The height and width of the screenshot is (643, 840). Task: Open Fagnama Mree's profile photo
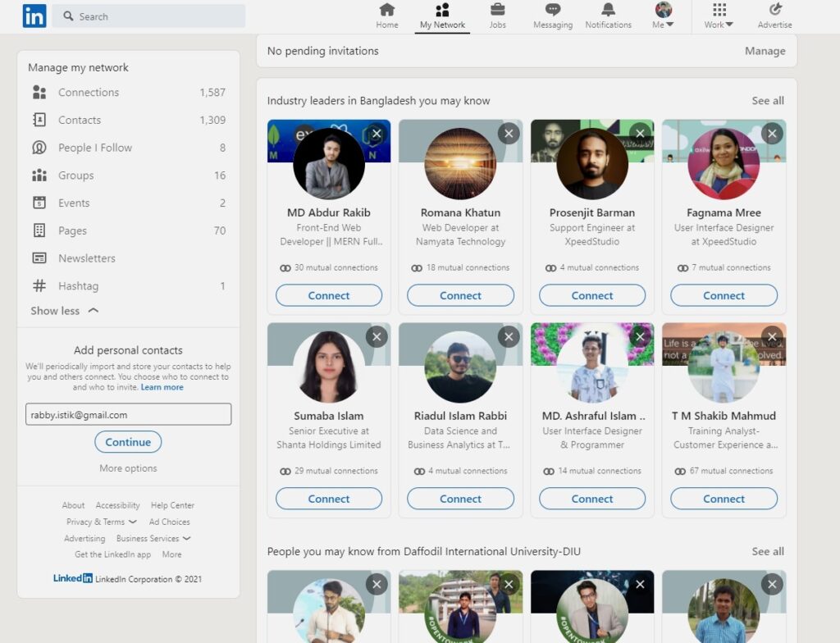tap(724, 164)
